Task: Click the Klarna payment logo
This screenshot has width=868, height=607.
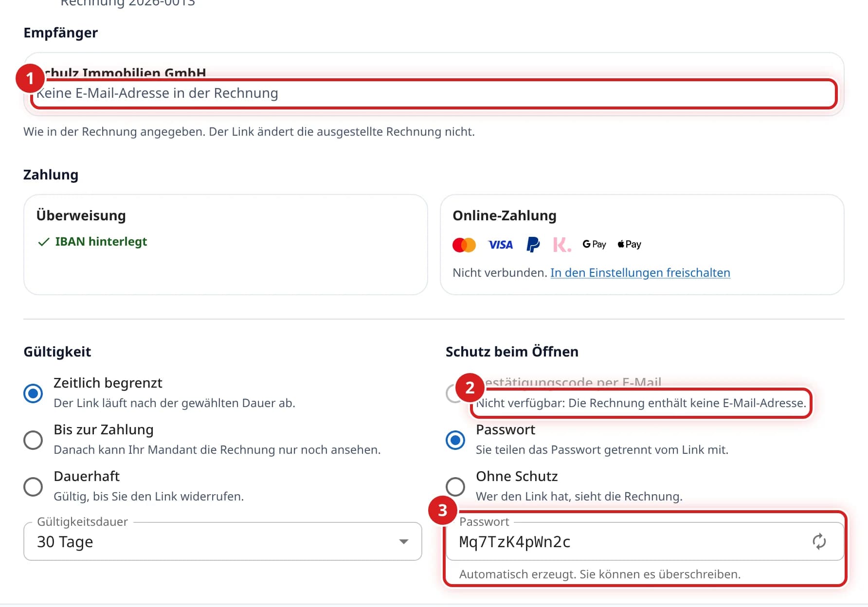Action: (561, 244)
